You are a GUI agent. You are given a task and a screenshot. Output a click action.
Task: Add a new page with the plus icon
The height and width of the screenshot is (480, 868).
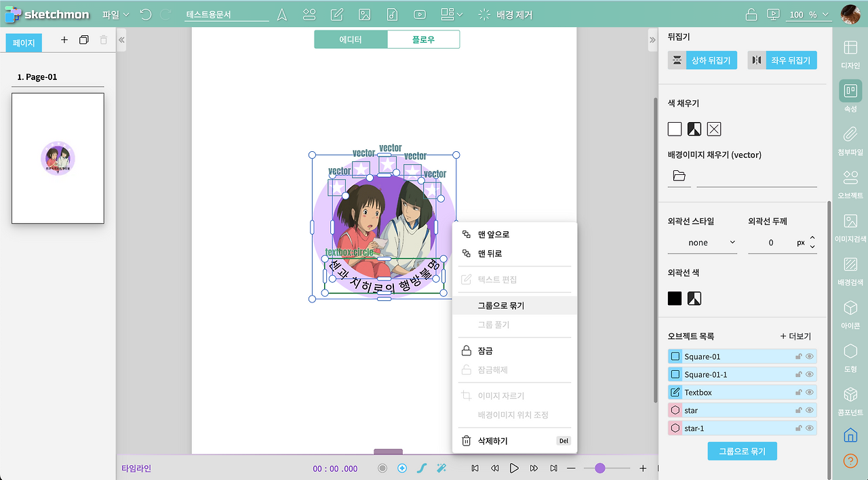64,40
